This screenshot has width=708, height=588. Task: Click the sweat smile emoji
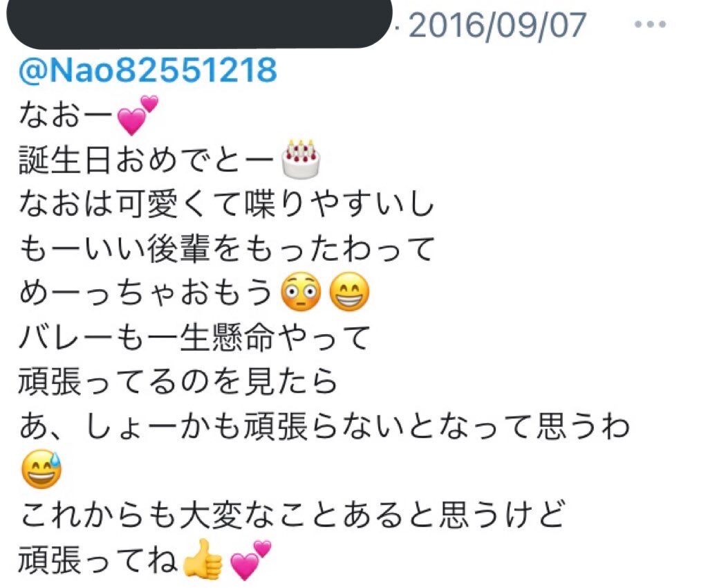41,470
